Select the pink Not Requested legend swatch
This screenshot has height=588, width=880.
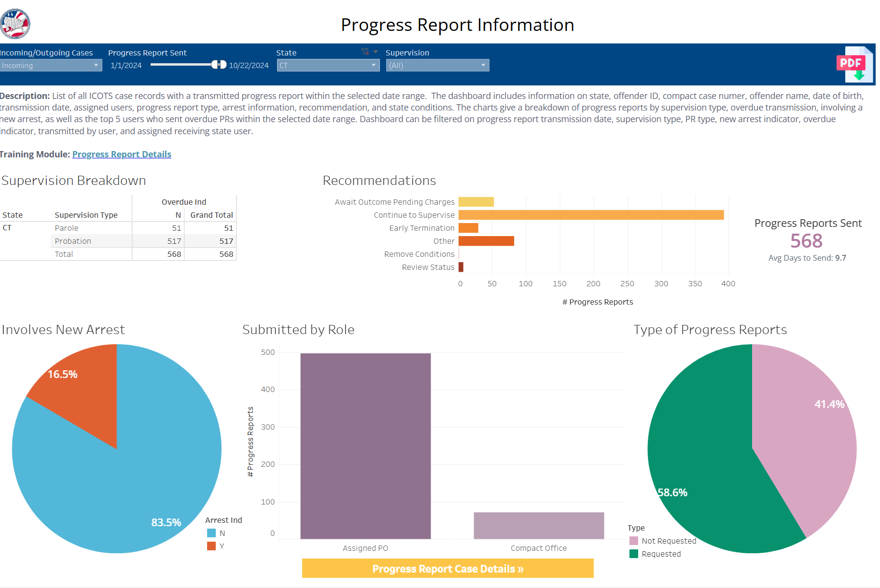[x=634, y=541]
